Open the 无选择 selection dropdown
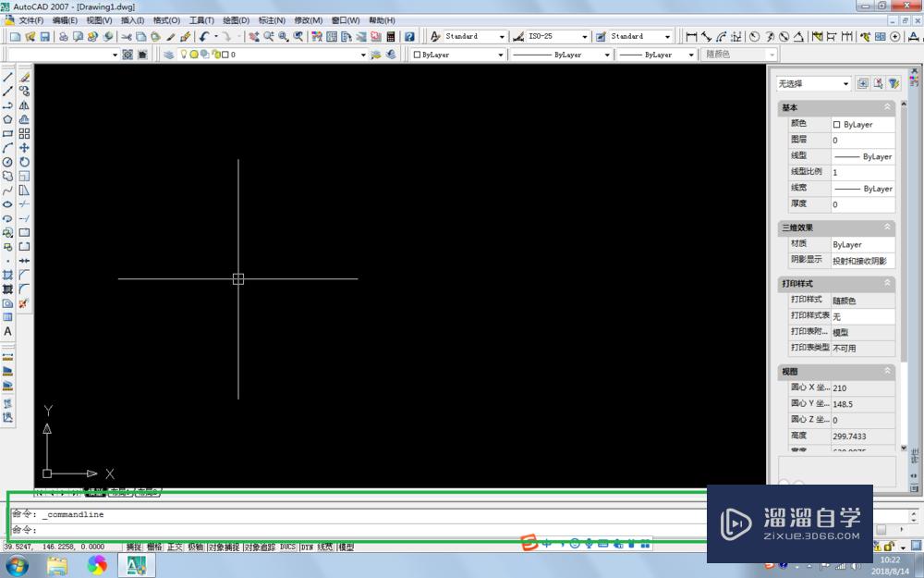 [813, 83]
